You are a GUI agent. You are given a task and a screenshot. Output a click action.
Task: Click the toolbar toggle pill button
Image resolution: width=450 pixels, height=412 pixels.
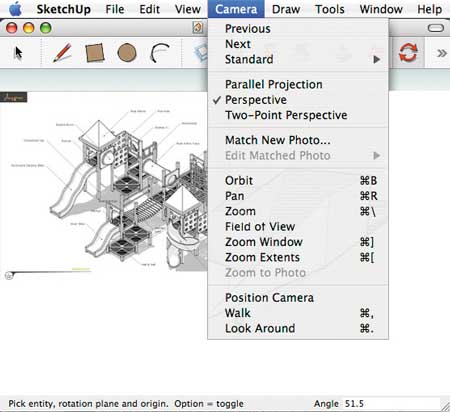click(435, 28)
